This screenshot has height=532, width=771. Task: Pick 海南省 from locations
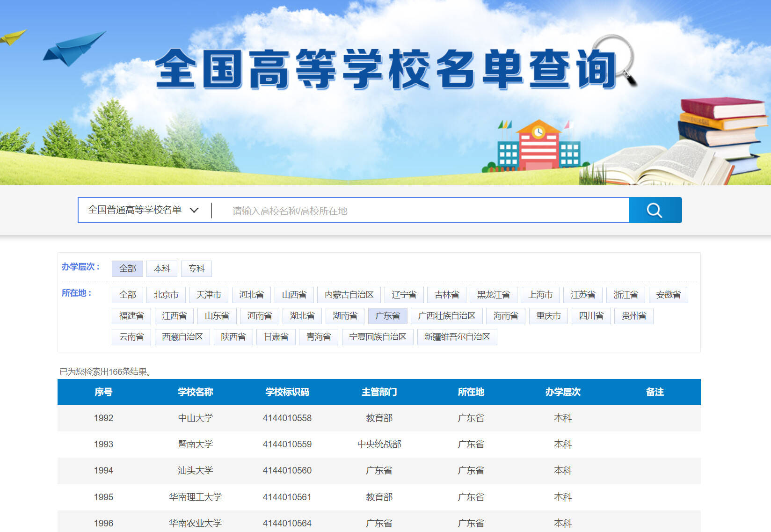click(506, 316)
